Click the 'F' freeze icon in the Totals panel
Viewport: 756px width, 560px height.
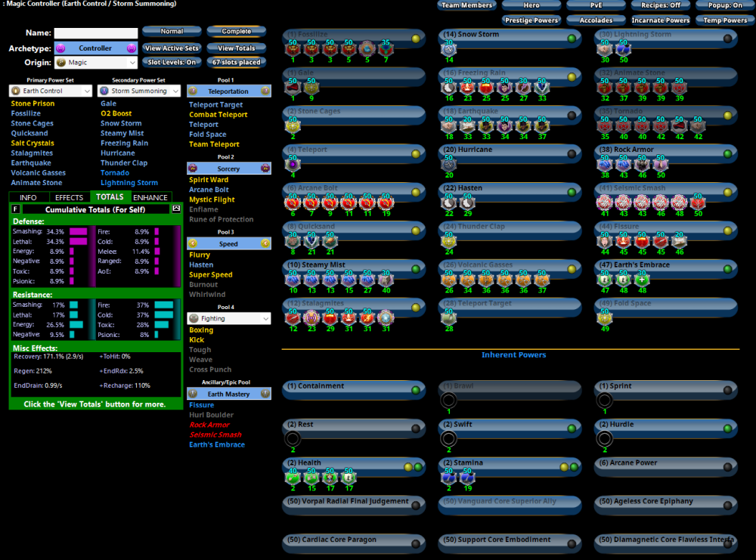click(16, 209)
